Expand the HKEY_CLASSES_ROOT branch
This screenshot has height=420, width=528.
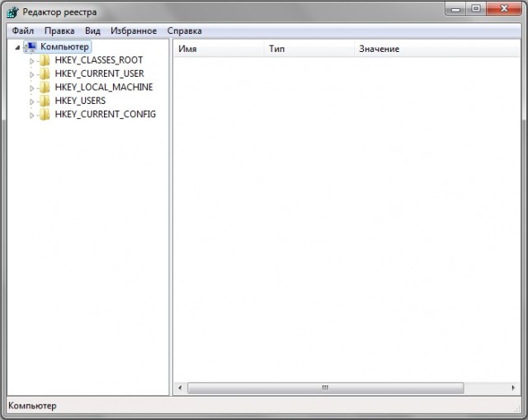click(32, 61)
